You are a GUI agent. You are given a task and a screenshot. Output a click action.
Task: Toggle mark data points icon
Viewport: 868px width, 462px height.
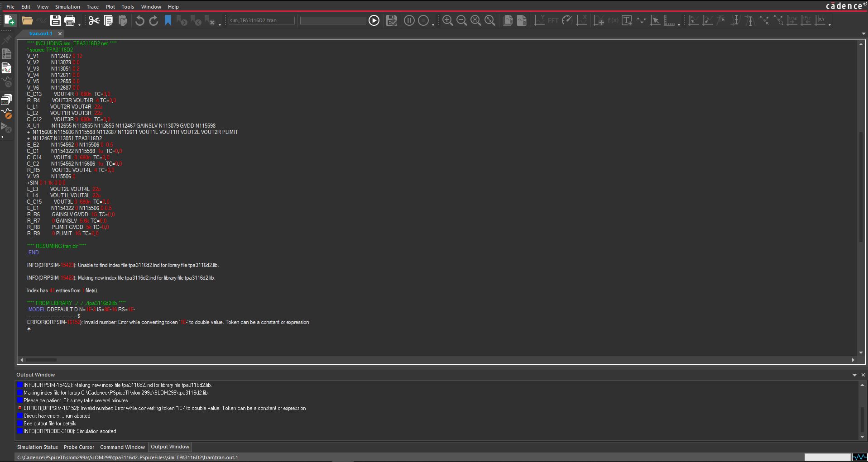641,20
